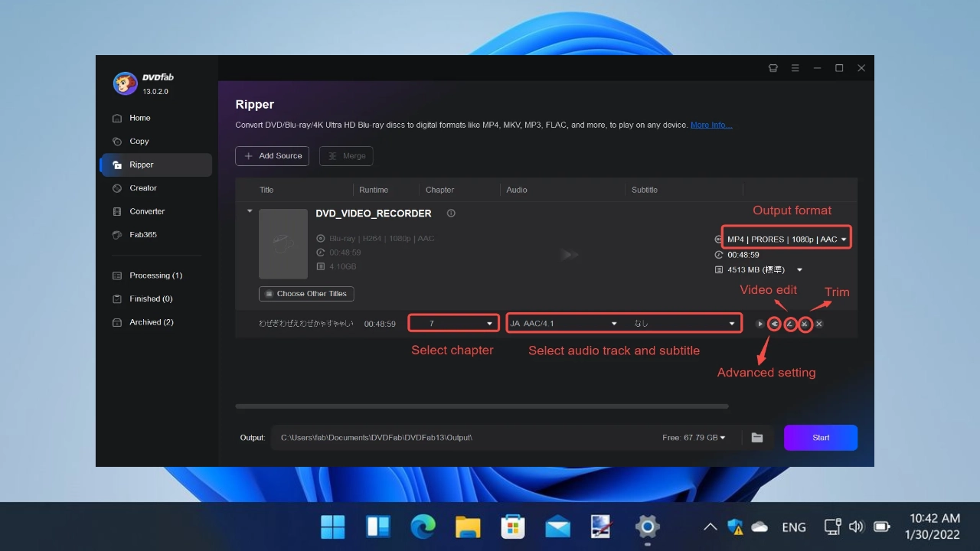Click OneDrive cloud tray icon
980x551 pixels.
(759, 527)
